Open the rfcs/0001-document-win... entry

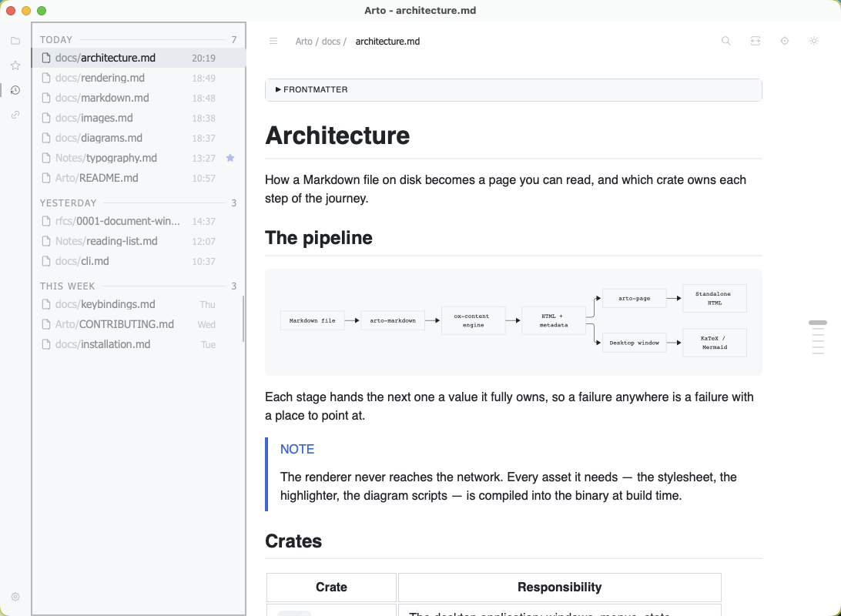[x=139, y=222]
